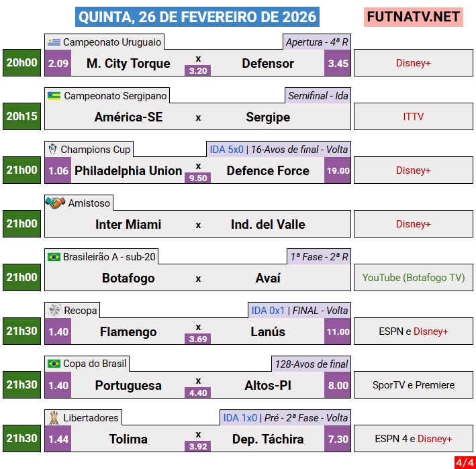476x469 pixels.
Task: Click the 4/4 page indicator
Action: pyautogui.click(x=464, y=462)
